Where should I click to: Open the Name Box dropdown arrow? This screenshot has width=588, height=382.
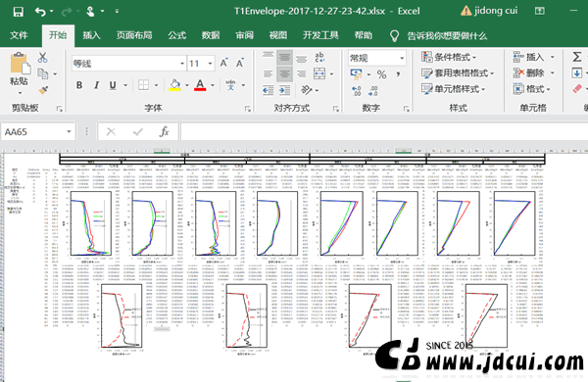pyautogui.click(x=69, y=131)
